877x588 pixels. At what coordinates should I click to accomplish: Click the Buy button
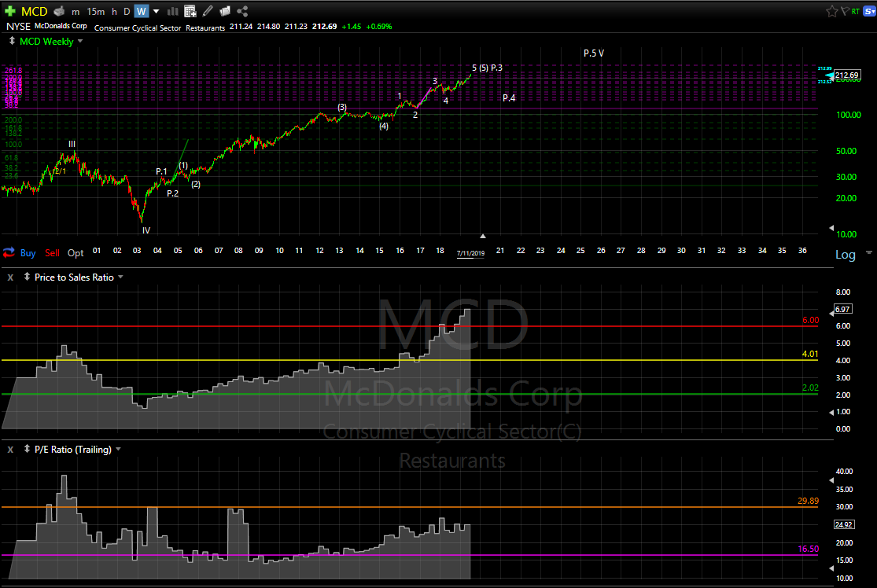tap(28, 252)
